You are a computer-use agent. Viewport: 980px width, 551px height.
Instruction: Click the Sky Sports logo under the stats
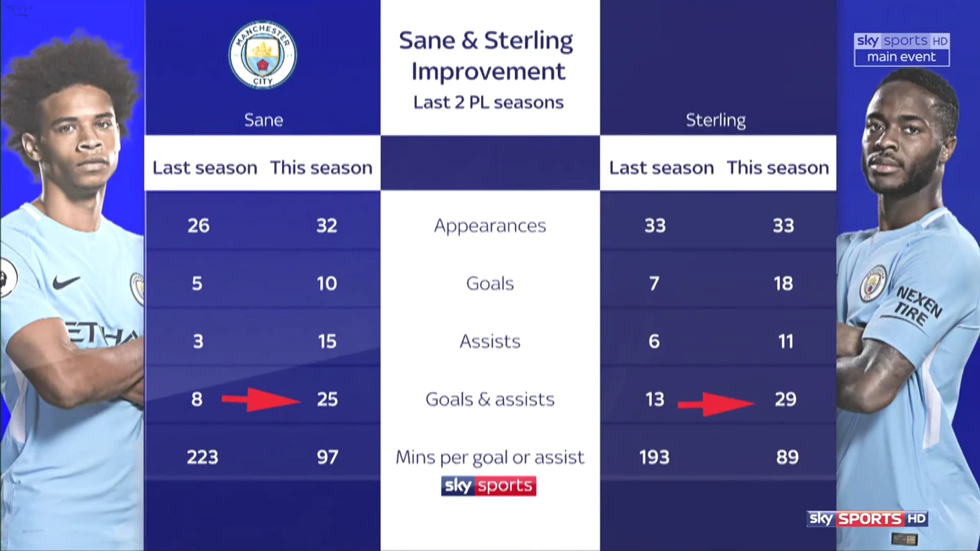coord(489,485)
